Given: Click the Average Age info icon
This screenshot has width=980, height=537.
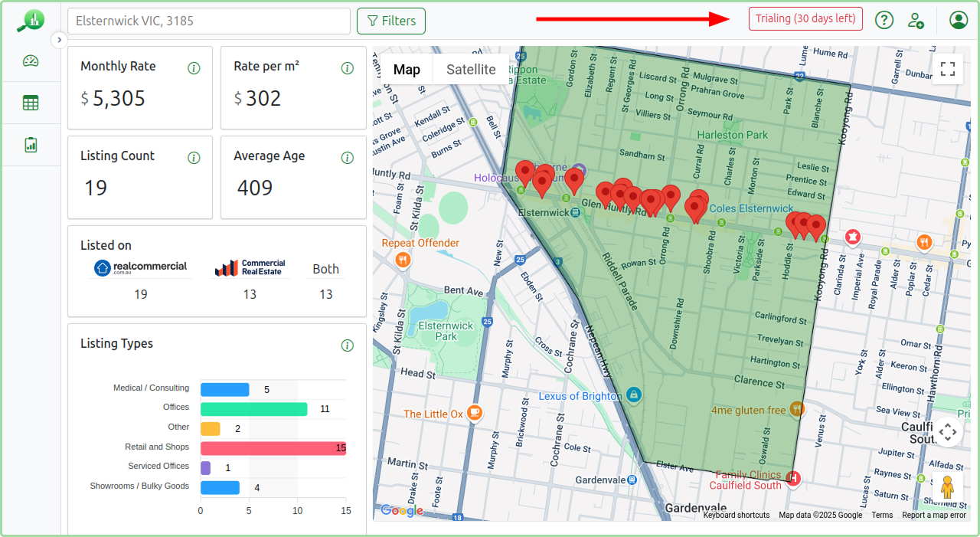Looking at the screenshot, I should [x=348, y=158].
